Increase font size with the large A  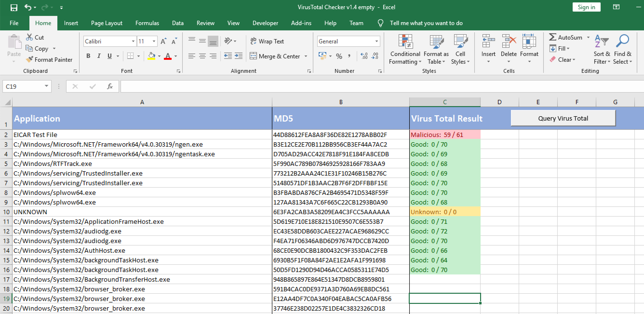[x=163, y=41]
